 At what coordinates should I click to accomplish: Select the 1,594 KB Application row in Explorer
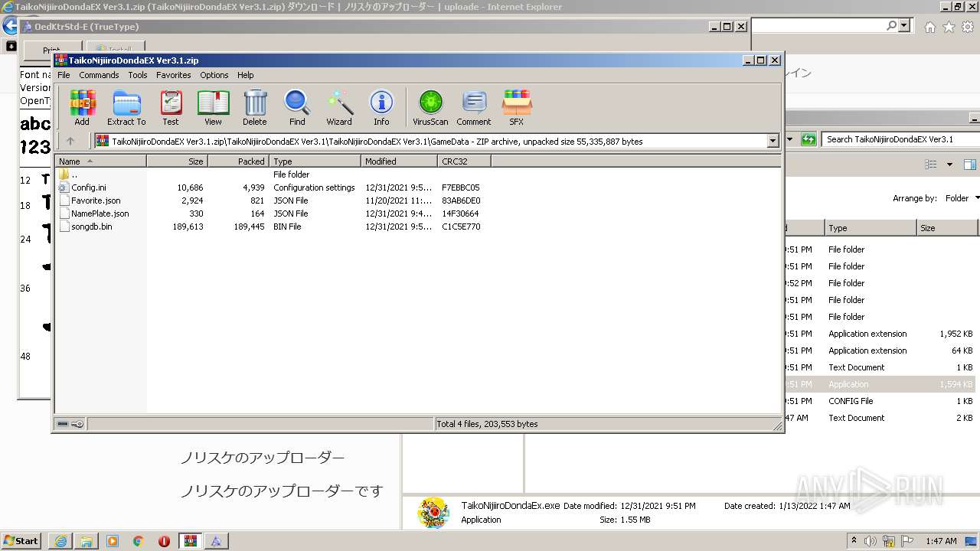tap(882, 384)
